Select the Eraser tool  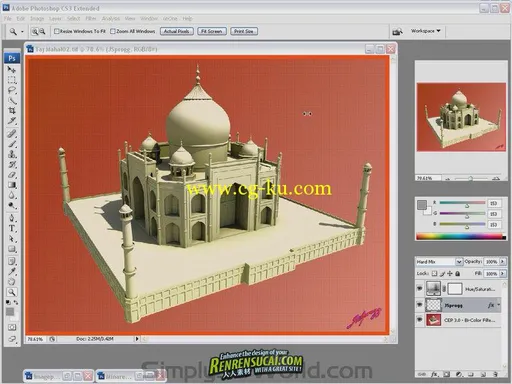tap(12, 175)
